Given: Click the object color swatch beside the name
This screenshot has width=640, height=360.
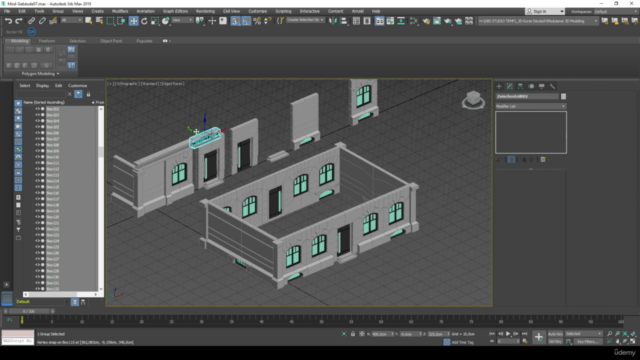Looking at the screenshot, I should click(x=563, y=96).
